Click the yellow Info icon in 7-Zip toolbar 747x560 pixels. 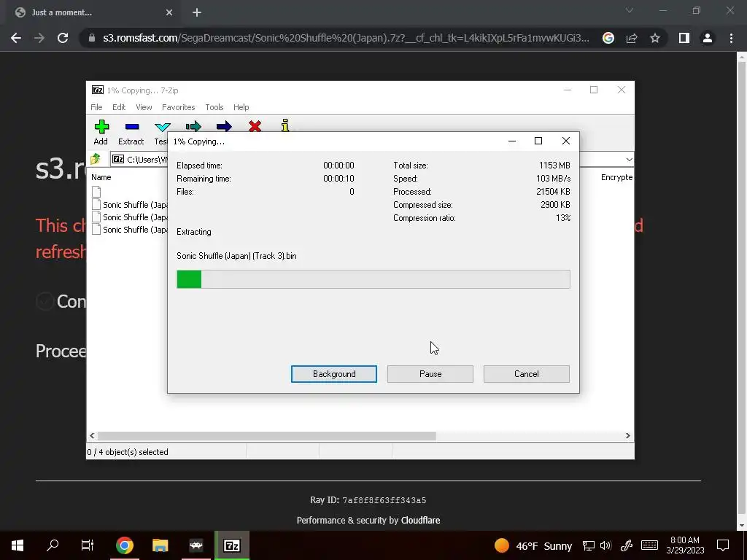pos(285,125)
